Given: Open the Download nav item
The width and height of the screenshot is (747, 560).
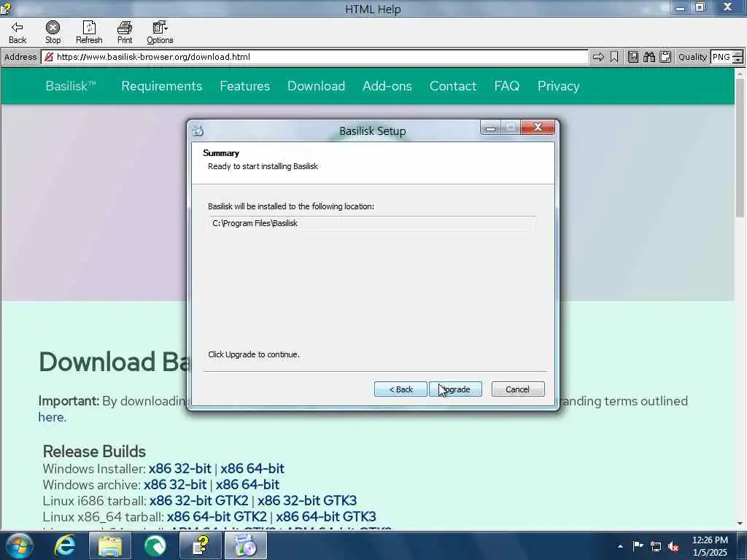Looking at the screenshot, I should (x=317, y=86).
